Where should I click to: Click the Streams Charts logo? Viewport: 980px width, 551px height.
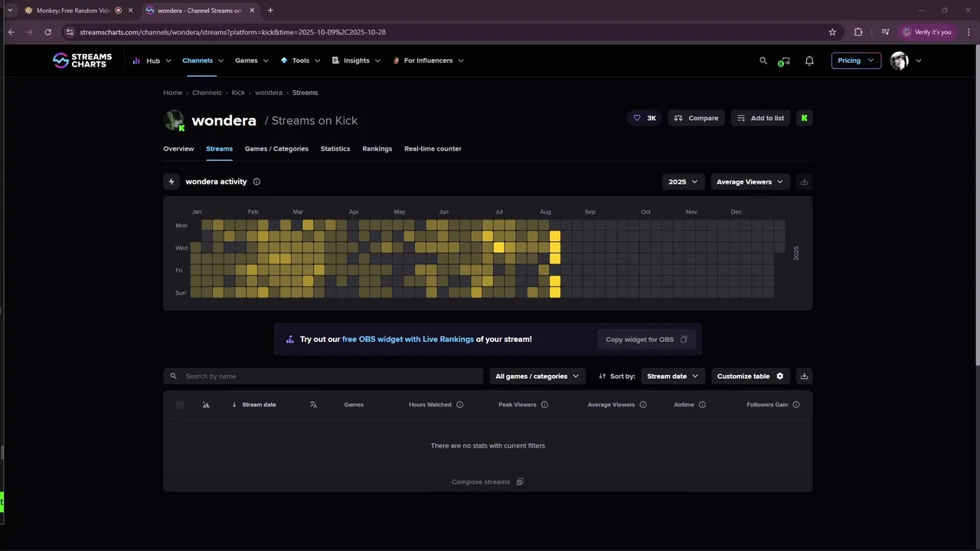point(82,60)
